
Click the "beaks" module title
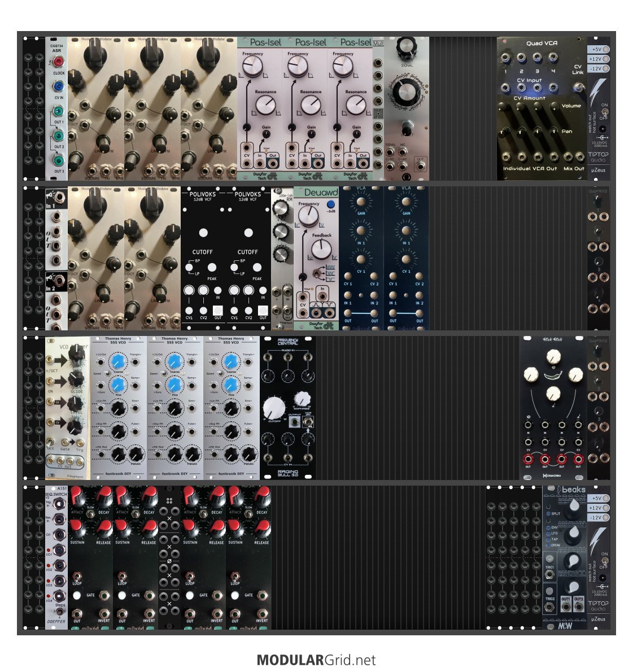click(x=573, y=490)
